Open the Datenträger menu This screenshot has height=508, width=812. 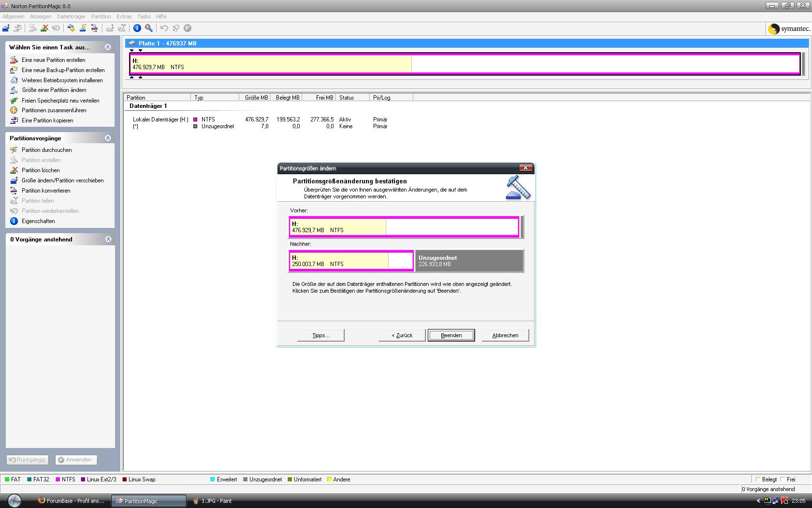(x=71, y=16)
